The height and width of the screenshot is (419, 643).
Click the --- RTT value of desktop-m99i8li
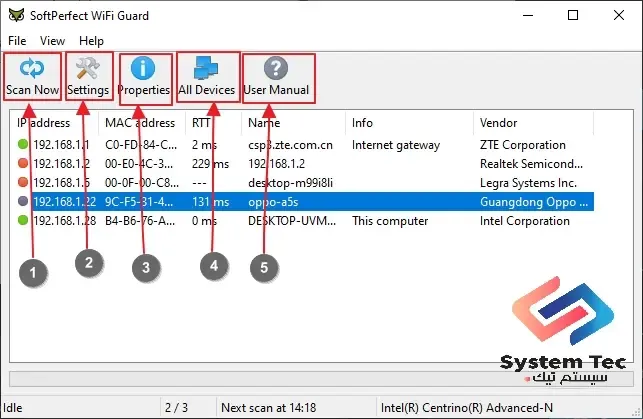click(199, 182)
